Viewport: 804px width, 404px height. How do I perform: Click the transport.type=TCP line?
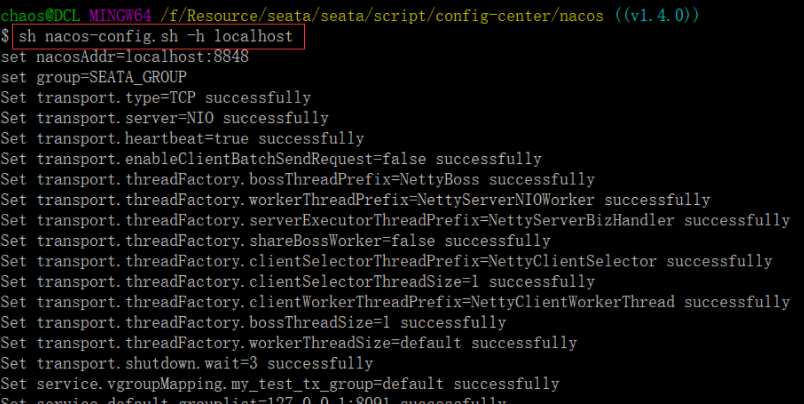tap(156, 98)
